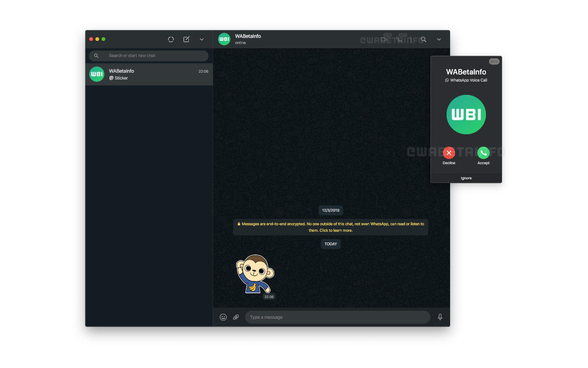
Task: Start a new chat with compose icon
Action: (187, 40)
